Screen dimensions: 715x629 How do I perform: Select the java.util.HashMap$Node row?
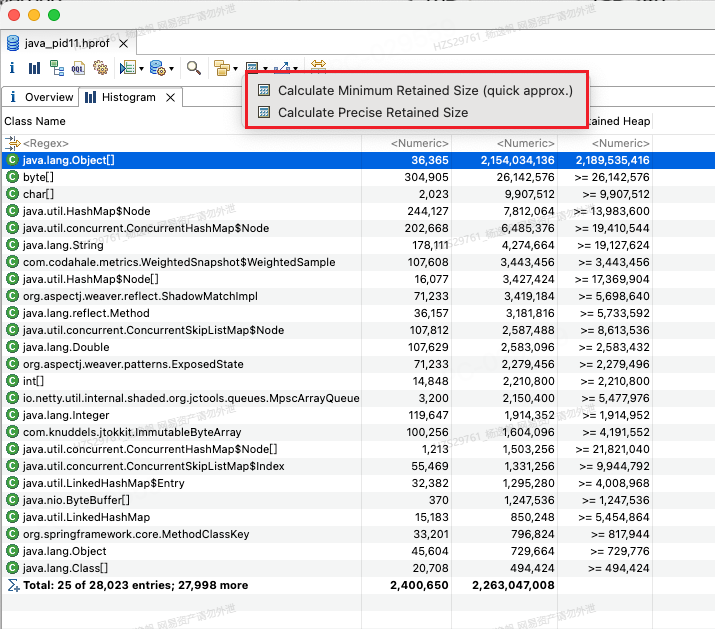[x=358, y=211]
